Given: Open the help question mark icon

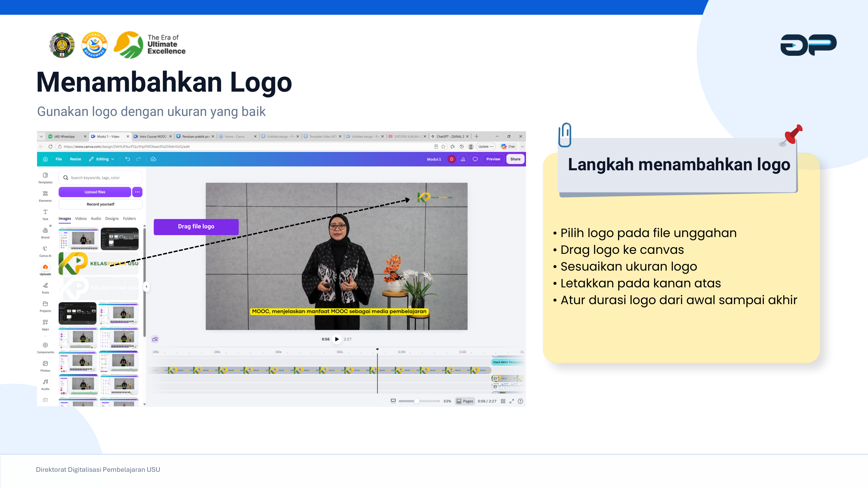Looking at the screenshot, I should pyautogui.click(x=520, y=401).
